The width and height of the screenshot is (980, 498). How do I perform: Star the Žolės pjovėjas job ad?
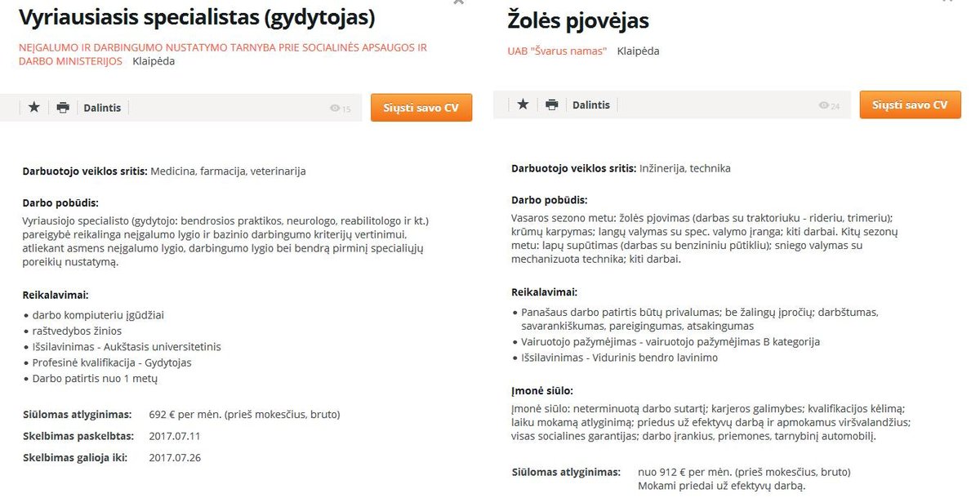(523, 104)
